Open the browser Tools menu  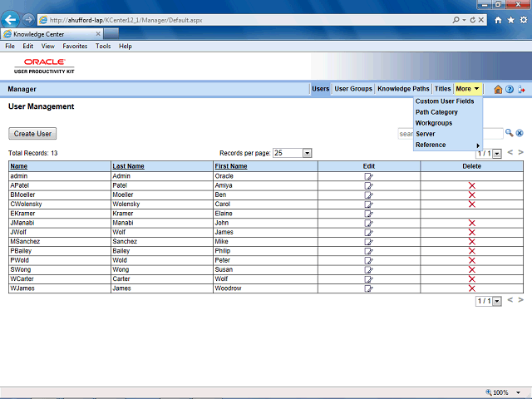tap(103, 47)
